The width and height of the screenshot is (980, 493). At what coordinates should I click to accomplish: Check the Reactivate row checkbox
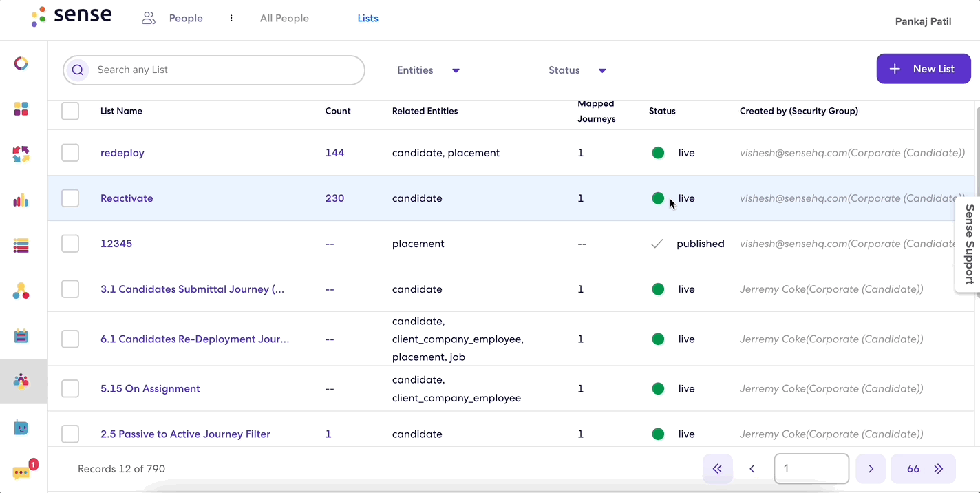pos(70,198)
